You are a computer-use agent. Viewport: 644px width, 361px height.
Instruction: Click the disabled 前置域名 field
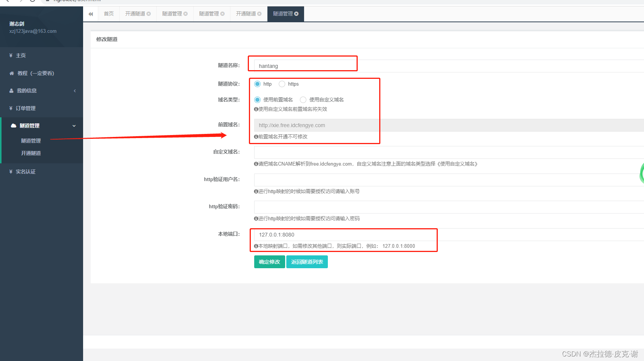point(449,125)
